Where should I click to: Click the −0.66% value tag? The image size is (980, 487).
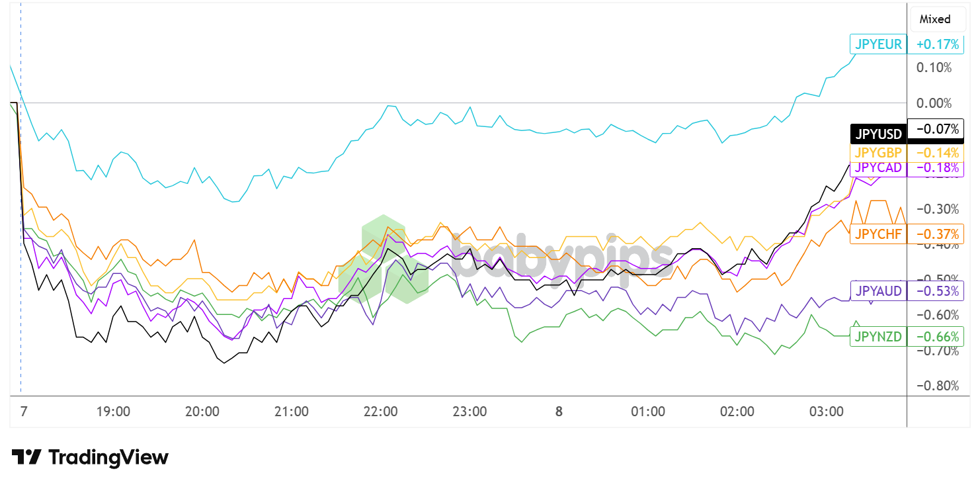pos(935,336)
